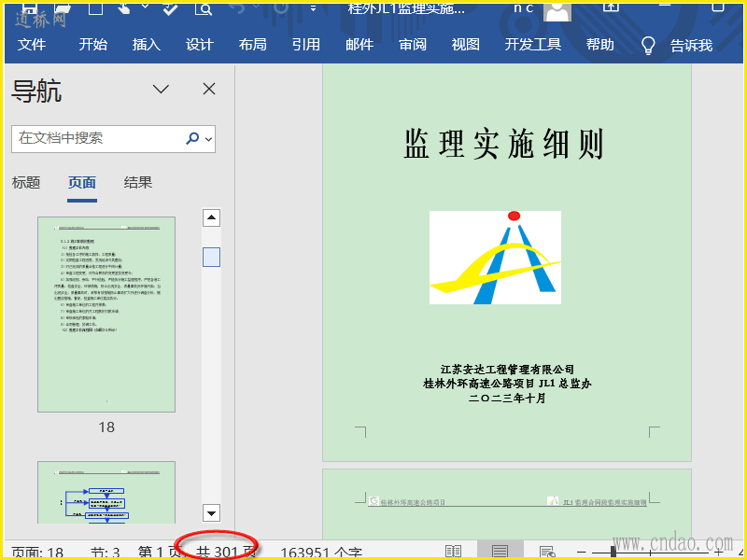Click the 桂林外环高速公路项目 JL1 总监办 line

coord(507,384)
